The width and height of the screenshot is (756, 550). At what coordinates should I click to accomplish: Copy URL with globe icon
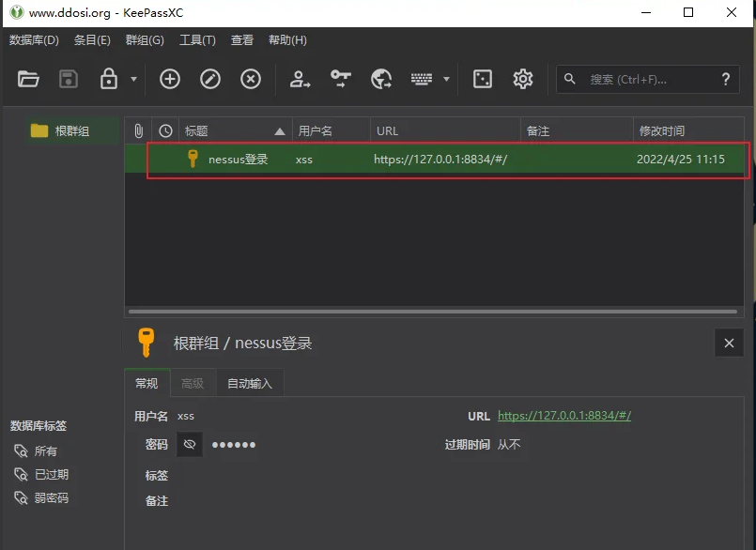coord(381,79)
